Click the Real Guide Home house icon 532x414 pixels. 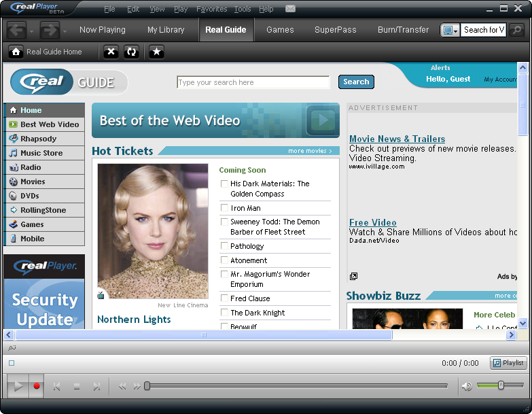[16, 52]
